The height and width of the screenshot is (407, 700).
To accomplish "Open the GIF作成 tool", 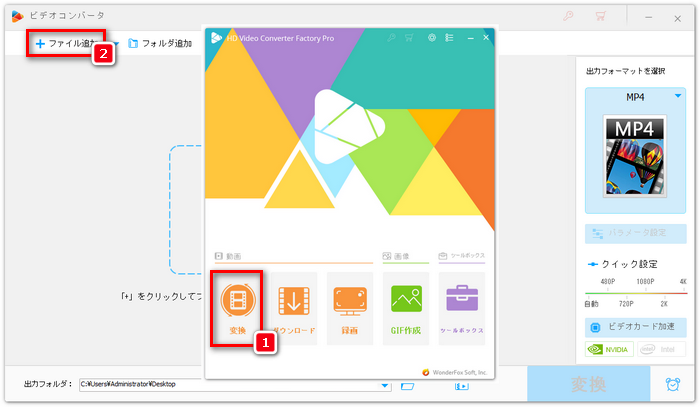I will [406, 304].
